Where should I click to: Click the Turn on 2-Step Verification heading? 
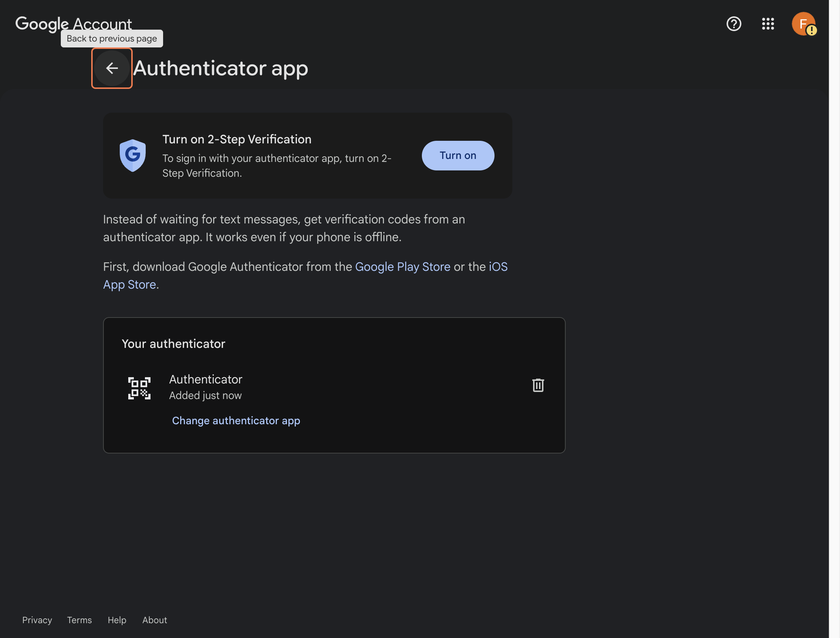click(237, 139)
